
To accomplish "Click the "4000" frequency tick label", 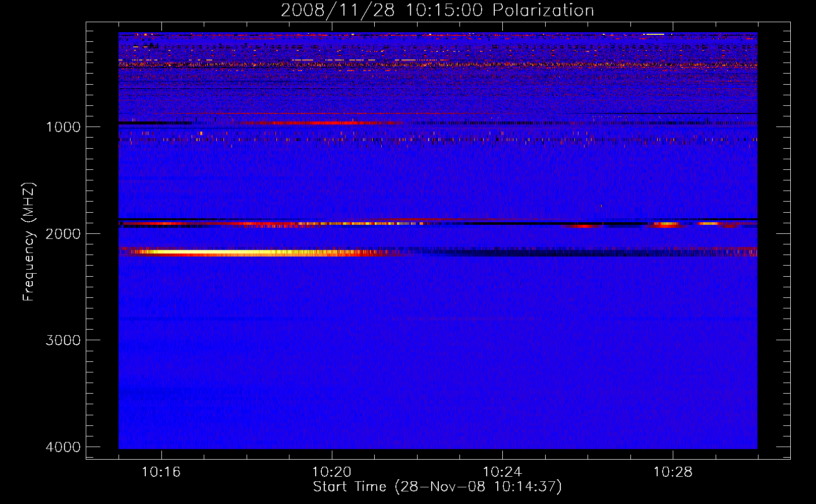I will pyautogui.click(x=63, y=447).
